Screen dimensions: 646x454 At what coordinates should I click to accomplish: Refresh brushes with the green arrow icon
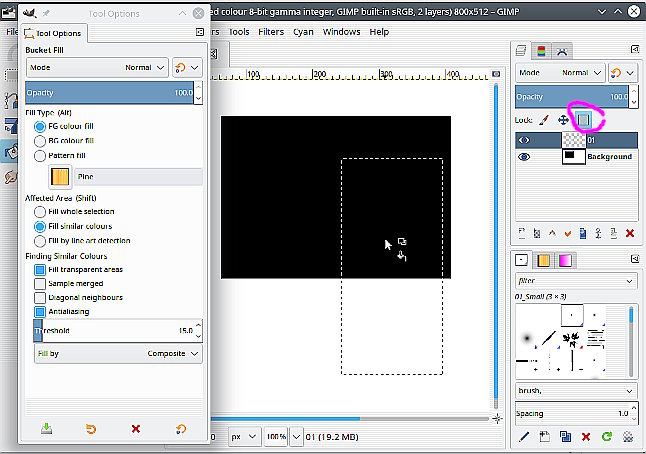point(608,437)
